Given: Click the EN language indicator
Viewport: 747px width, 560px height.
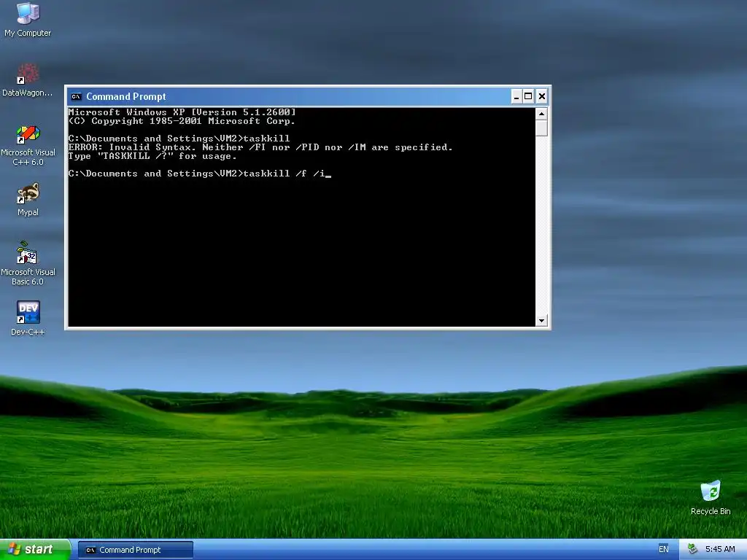Looking at the screenshot, I should 663,549.
